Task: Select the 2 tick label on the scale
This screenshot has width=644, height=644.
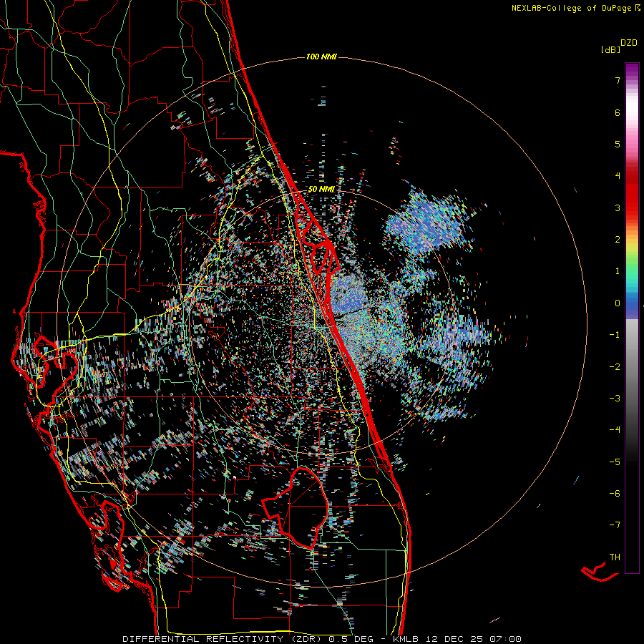Action: [618, 240]
